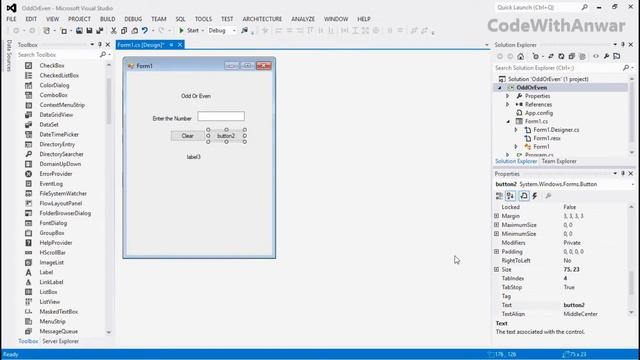Screen dimensions: 640x360
Task: Toggle the Properties view button in Properties toolbar
Action: [x=524, y=196]
